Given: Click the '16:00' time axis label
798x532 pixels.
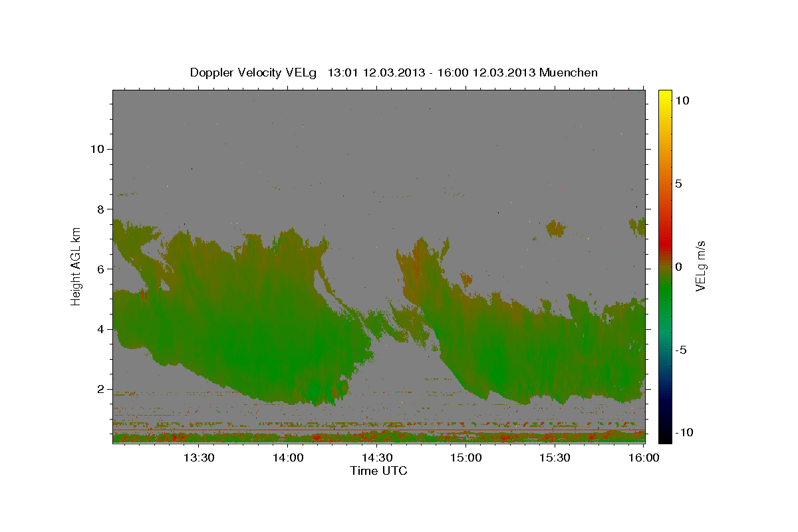Looking at the screenshot, I should coord(644,458).
